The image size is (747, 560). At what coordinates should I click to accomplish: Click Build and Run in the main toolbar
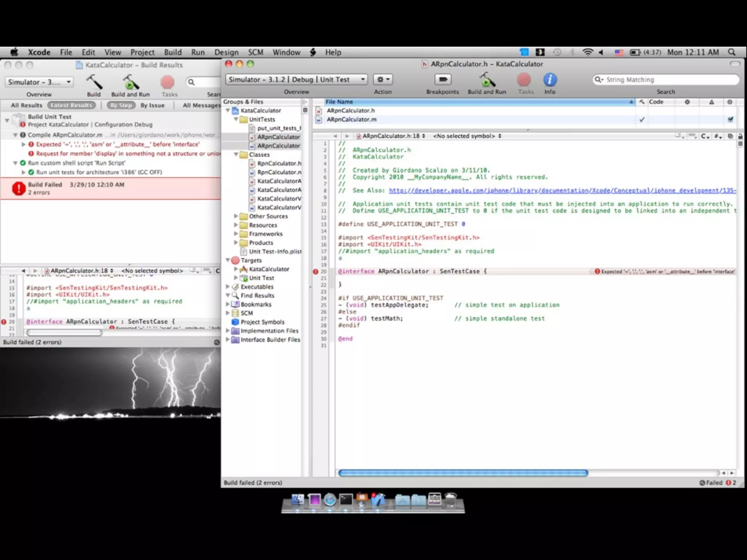pos(487,81)
